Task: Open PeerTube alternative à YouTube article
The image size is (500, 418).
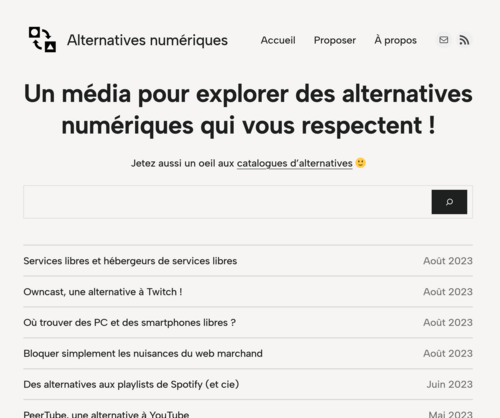Action: (106, 414)
